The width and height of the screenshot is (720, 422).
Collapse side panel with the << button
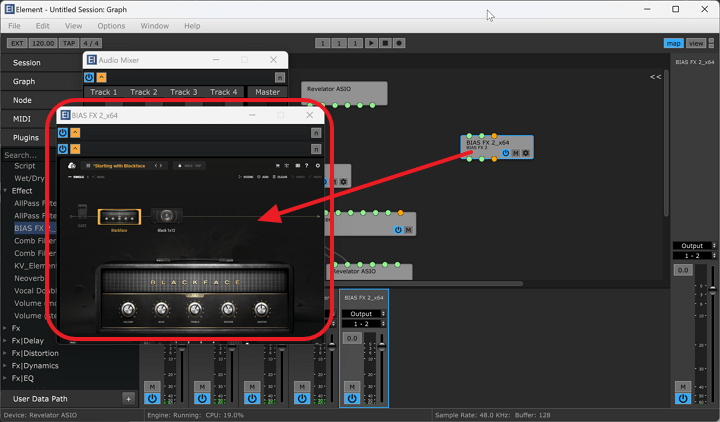pos(656,77)
